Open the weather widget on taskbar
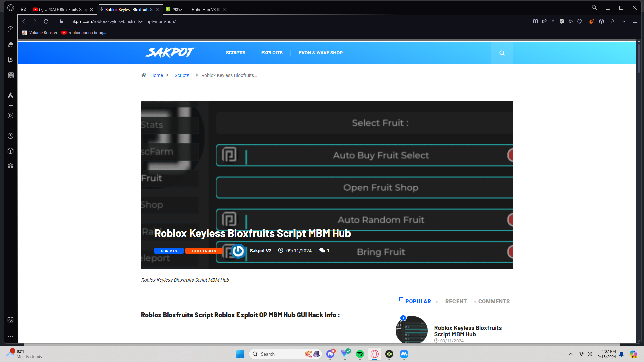 click(24, 354)
